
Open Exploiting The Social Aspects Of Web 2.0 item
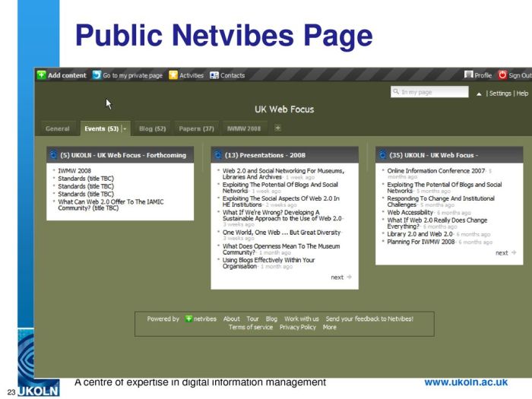281,201
